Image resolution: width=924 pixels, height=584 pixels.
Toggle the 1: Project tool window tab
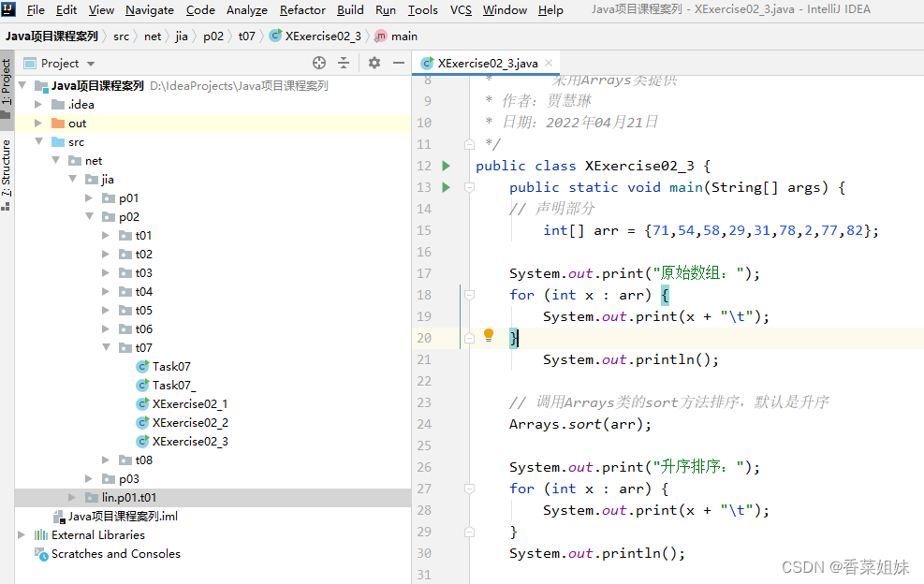coord(7,88)
